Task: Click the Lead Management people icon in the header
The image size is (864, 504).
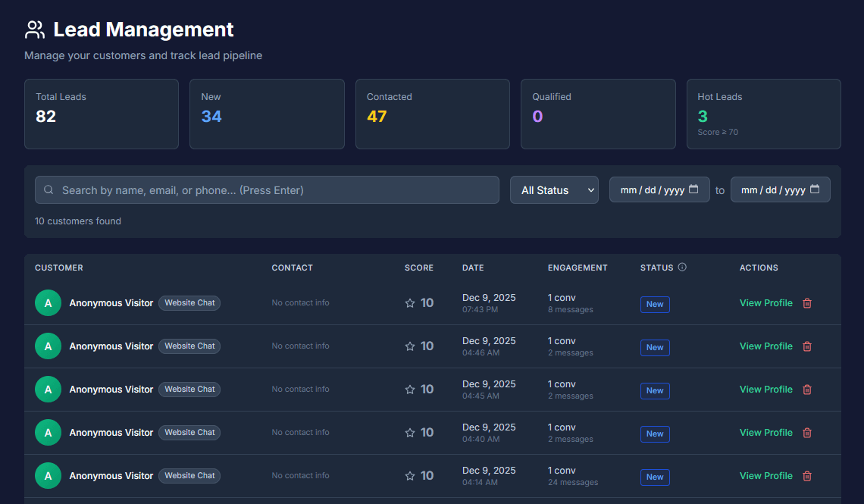Action: tap(34, 29)
